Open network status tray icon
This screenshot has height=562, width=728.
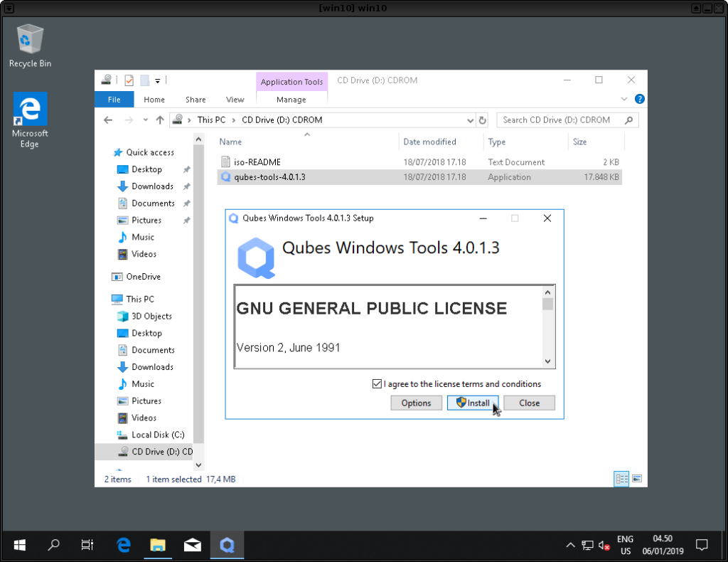[588, 545]
